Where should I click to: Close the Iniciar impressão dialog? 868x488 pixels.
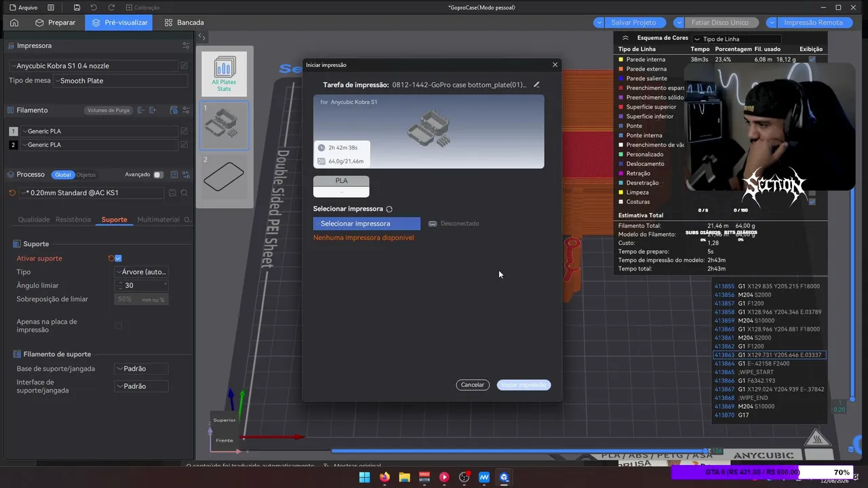pos(555,64)
